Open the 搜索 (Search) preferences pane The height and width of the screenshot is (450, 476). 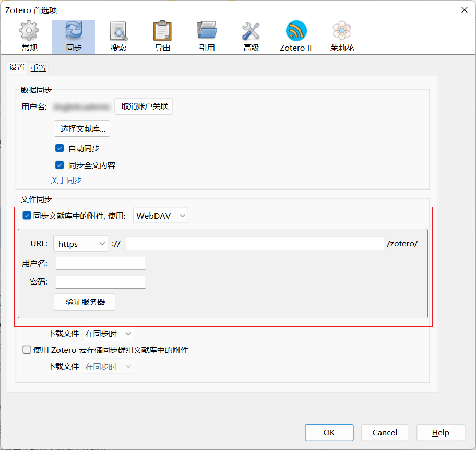point(118,37)
